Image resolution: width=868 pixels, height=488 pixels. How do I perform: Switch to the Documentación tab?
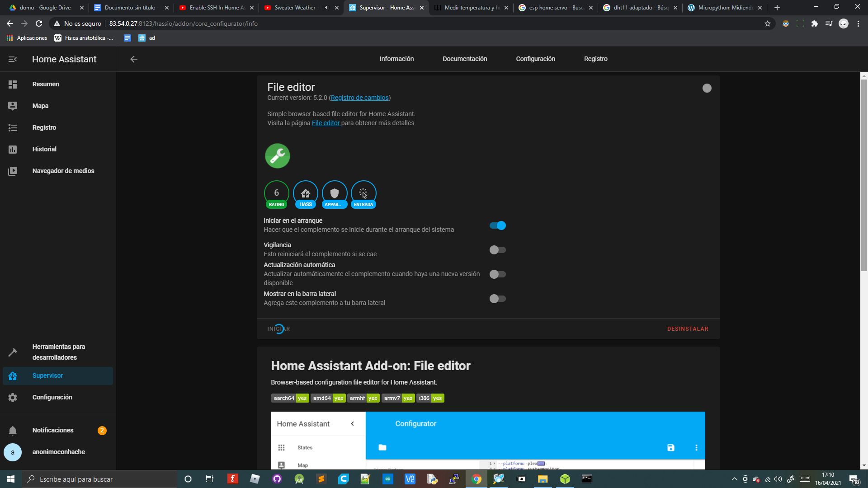(465, 59)
